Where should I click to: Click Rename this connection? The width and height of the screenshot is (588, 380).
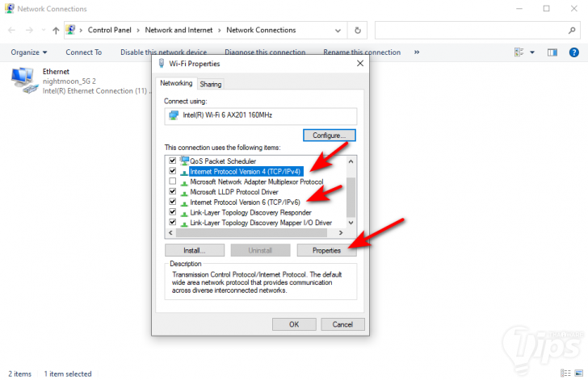362,52
